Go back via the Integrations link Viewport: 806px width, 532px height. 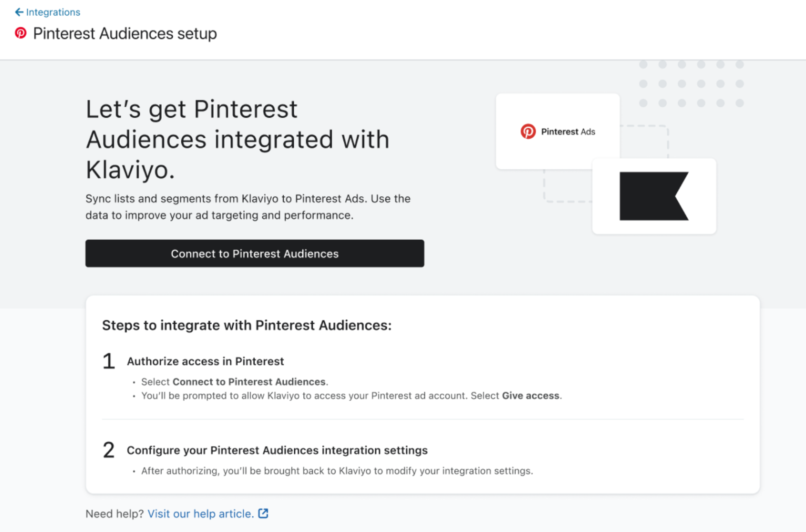[x=53, y=12]
